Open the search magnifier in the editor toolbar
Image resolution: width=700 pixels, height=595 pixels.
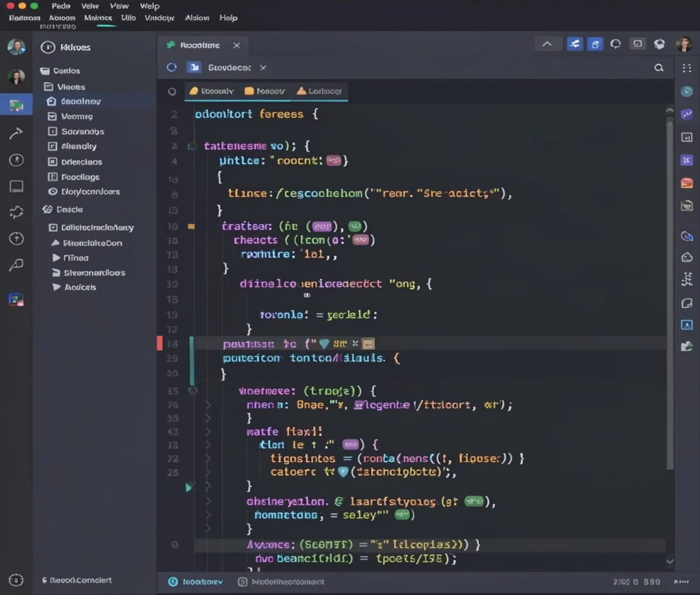tap(659, 68)
